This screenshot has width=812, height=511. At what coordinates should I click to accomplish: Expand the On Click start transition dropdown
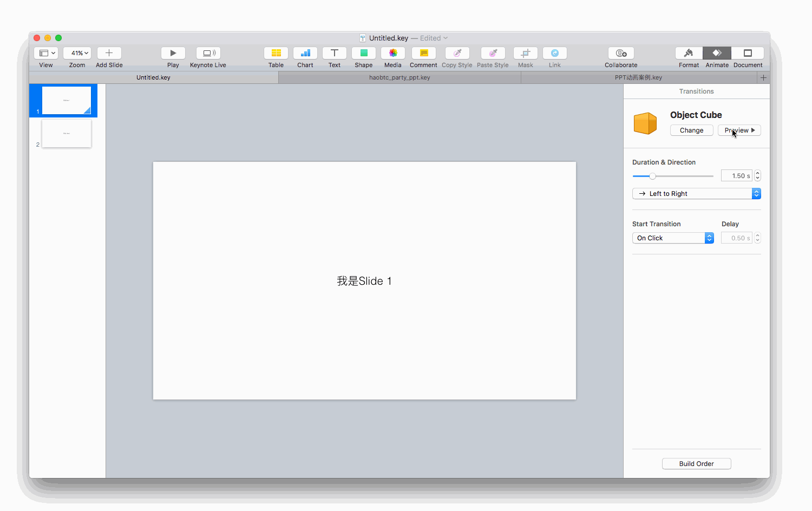pyautogui.click(x=672, y=238)
